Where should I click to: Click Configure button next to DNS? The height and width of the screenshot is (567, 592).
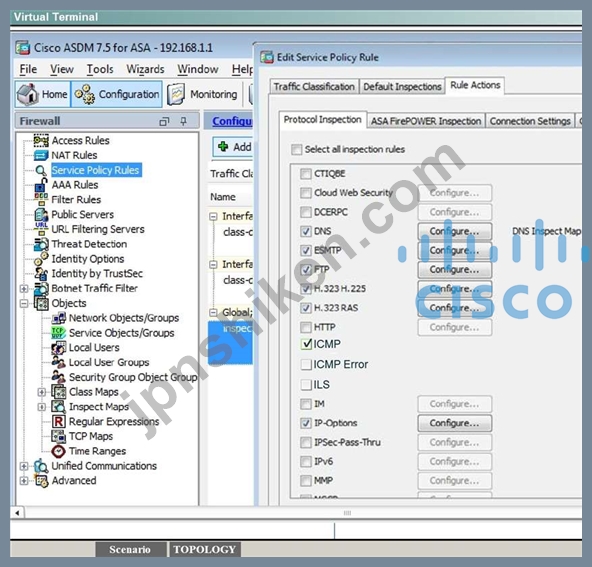pos(455,231)
